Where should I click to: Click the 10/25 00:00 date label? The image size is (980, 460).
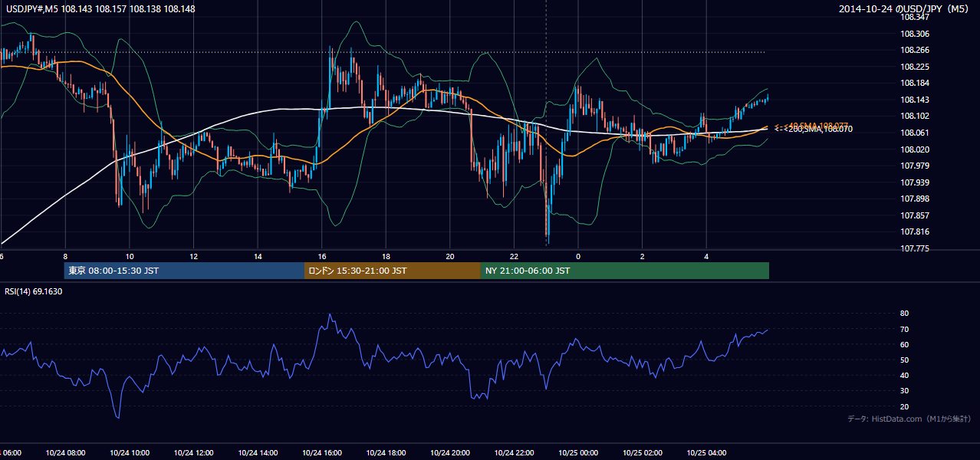tap(578, 452)
